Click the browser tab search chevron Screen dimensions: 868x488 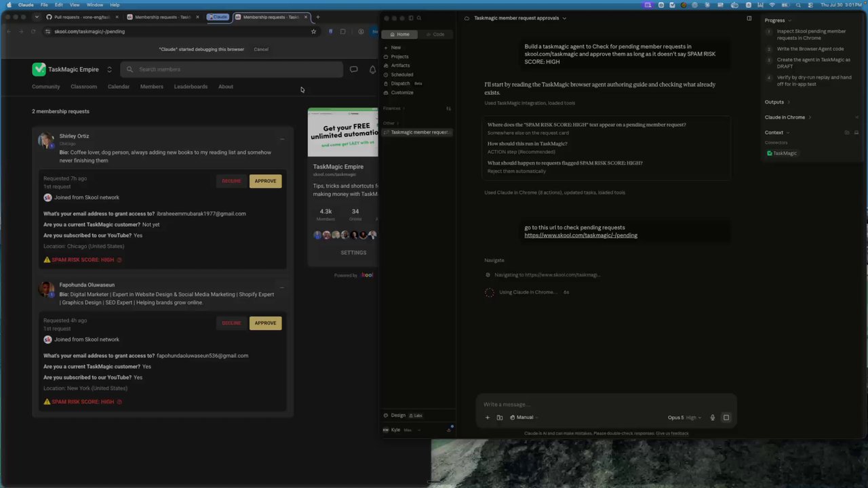(37, 17)
